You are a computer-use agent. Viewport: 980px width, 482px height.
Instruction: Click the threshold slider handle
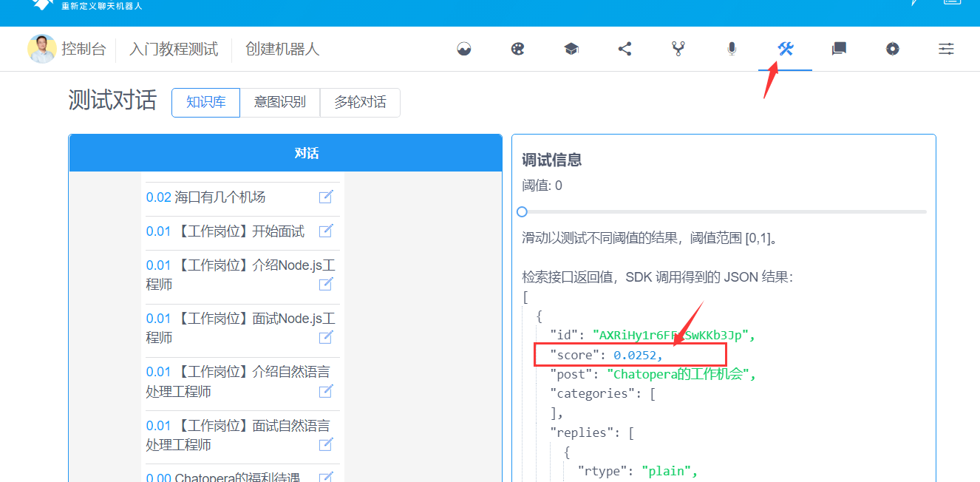522,211
